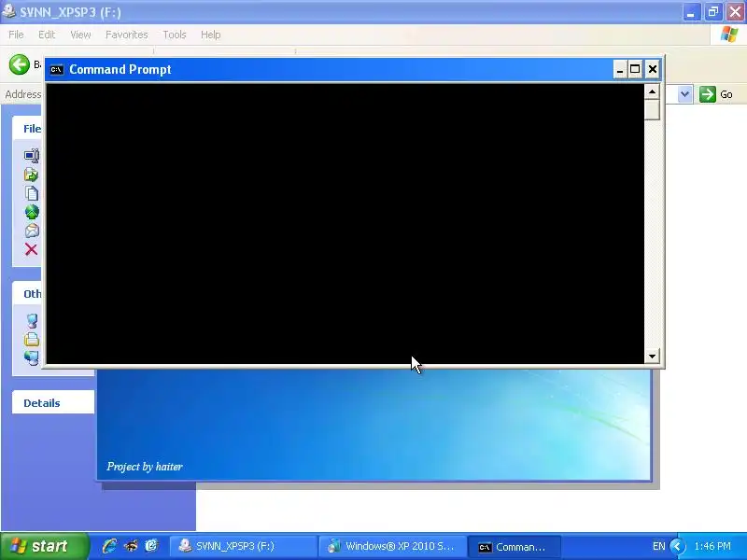The width and height of the screenshot is (747, 560).
Task: Open the Favorites menu in Explorer
Action: coord(127,35)
